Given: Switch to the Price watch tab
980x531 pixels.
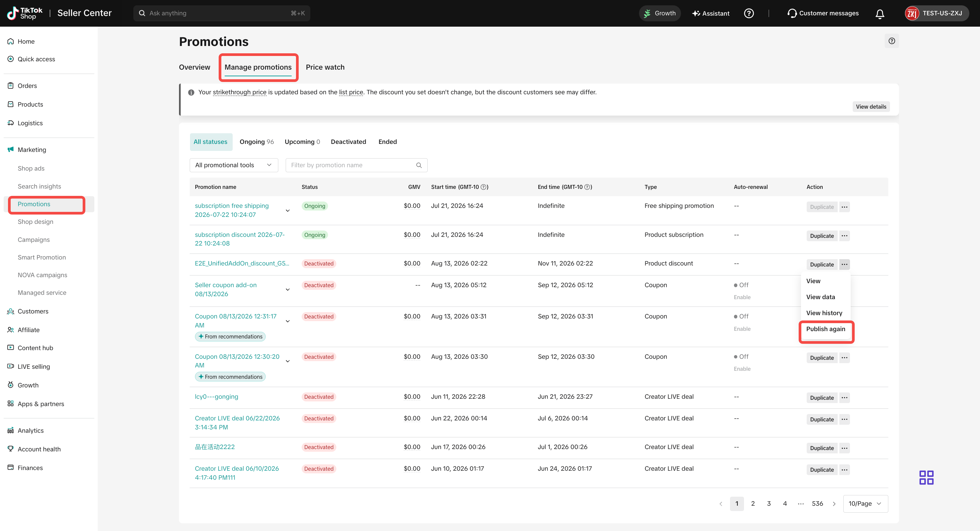Looking at the screenshot, I should click(x=325, y=67).
